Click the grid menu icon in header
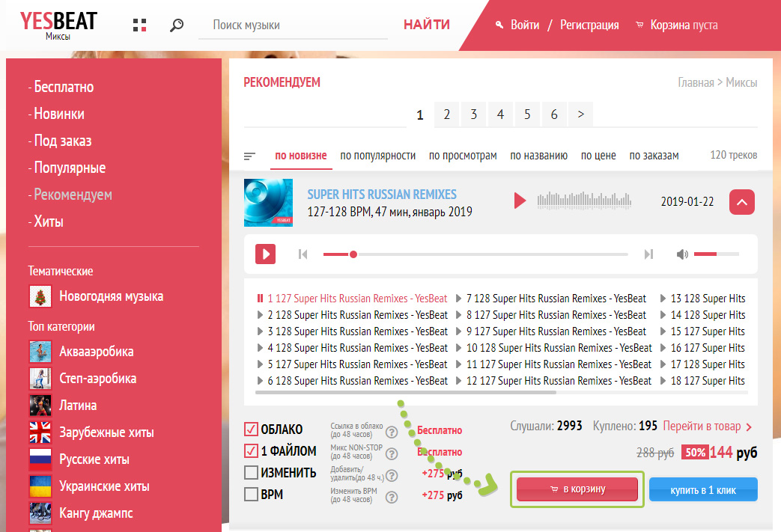781x532 pixels. (x=139, y=25)
